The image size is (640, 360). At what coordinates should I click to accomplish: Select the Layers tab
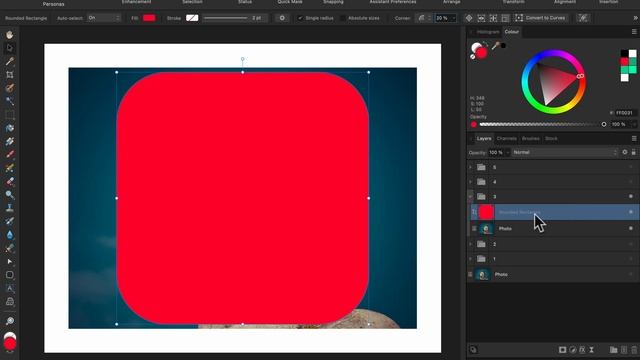484,138
